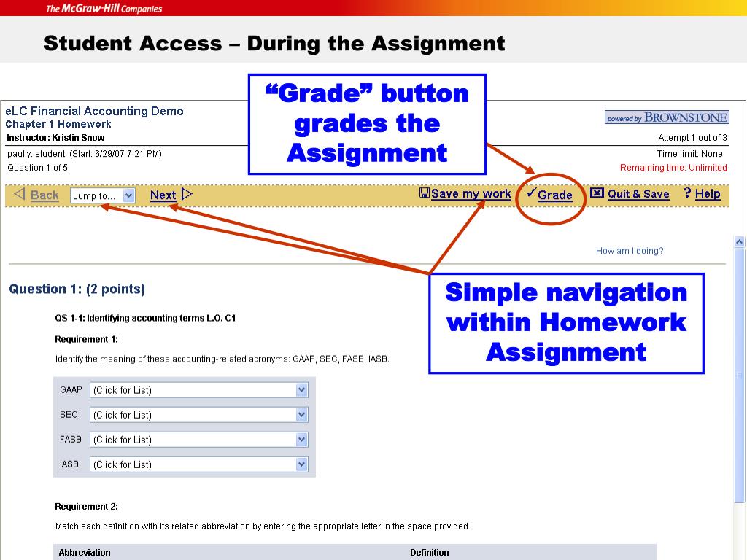Click the Abbreviation column header

(x=85, y=553)
